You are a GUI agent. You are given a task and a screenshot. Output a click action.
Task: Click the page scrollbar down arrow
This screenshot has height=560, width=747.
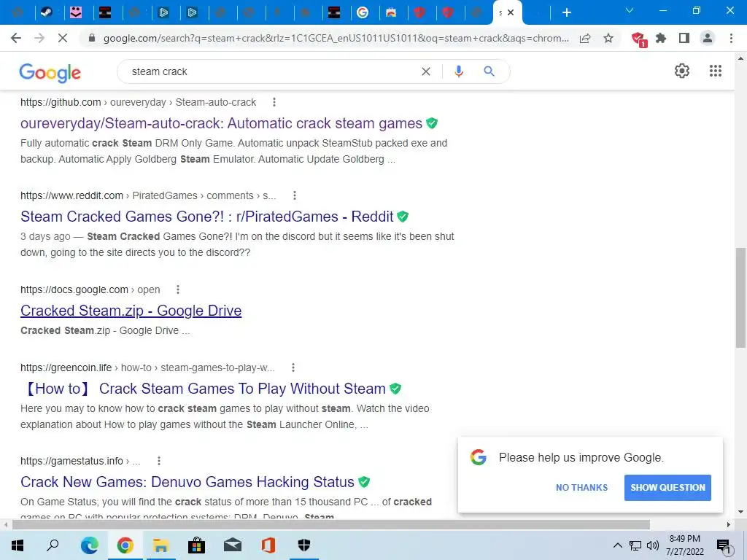coord(740,513)
